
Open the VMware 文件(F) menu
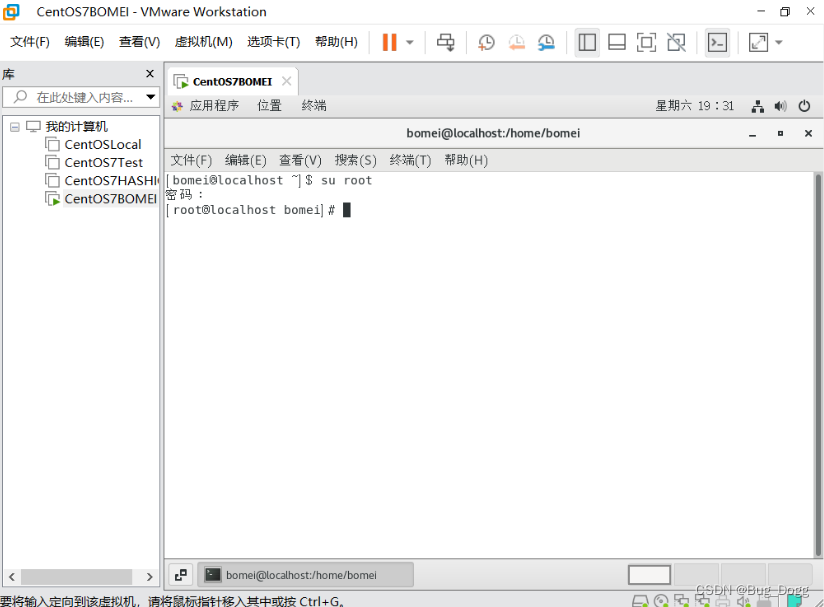point(30,42)
